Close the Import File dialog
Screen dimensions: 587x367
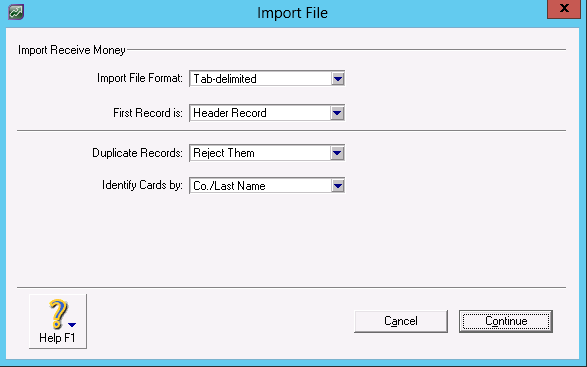point(564,9)
